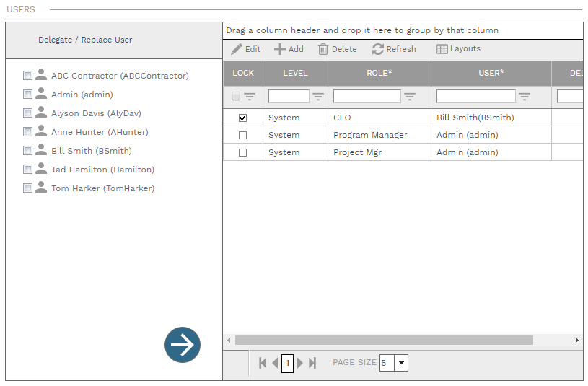The height and width of the screenshot is (386, 588).
Task: Select the Bill Smith(BSmith) user cell
Action: tap(491, 118)
